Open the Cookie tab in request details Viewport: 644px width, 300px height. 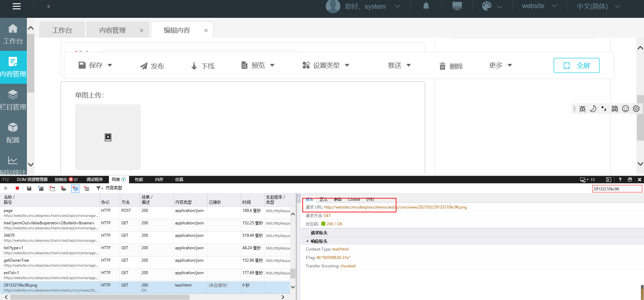pos(354,199)
